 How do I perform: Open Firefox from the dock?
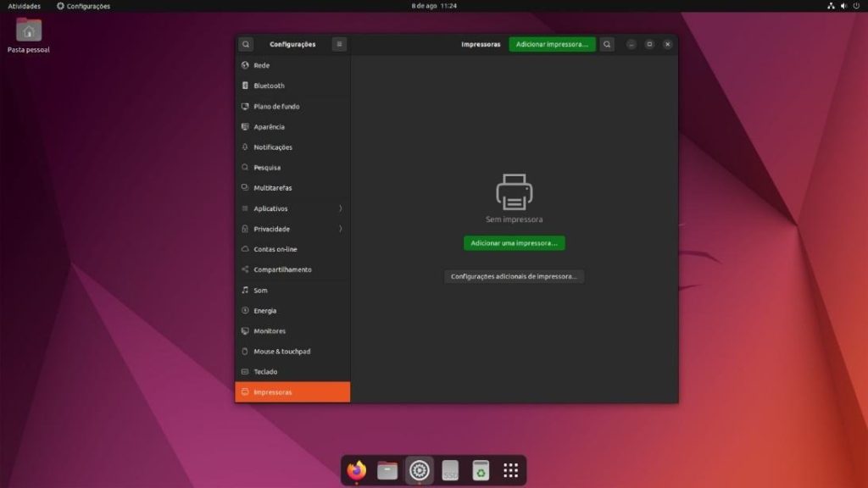click(x=357, y=470)
